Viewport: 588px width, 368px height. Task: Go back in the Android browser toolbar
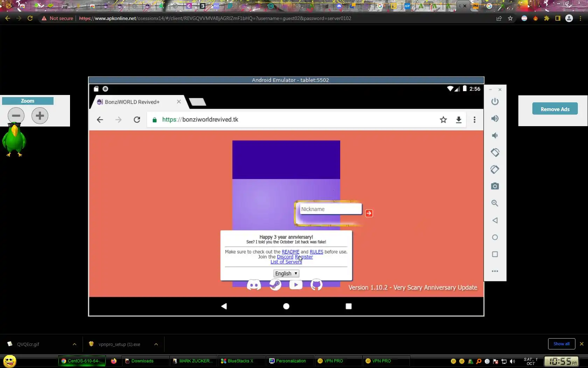(100, 120)
